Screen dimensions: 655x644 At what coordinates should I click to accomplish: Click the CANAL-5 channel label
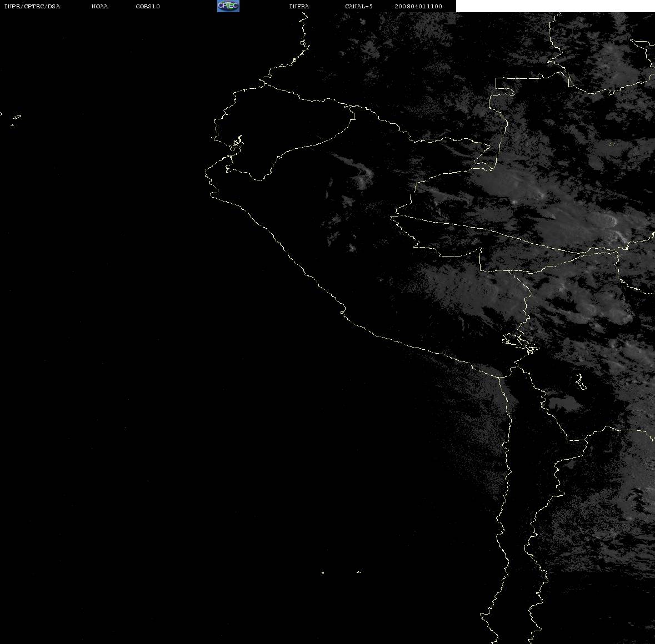[359, 6]
